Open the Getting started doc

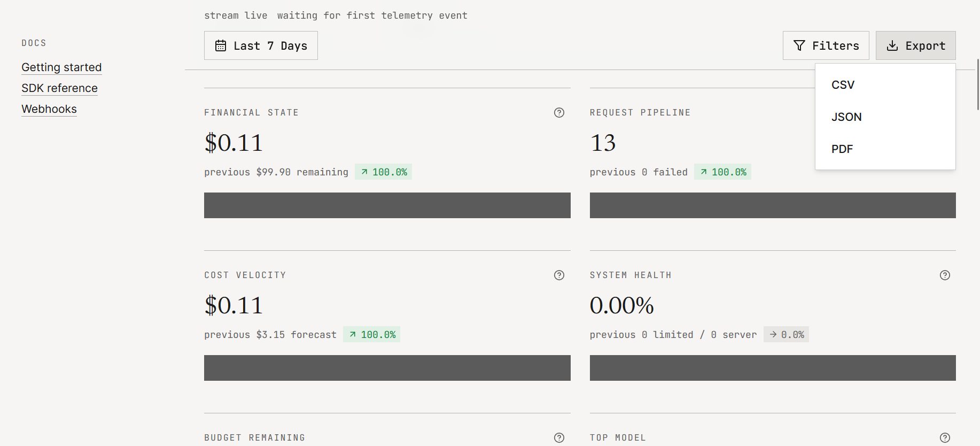tap(61, 67)
